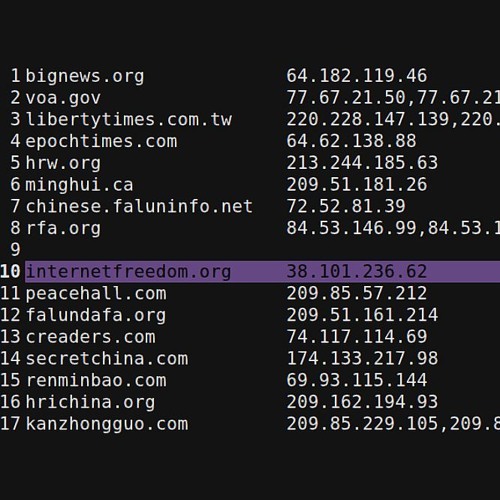Click chinese.faluninfo.net domain text
The height and width of the screenshot is (500, 500).
coord(139,206)
